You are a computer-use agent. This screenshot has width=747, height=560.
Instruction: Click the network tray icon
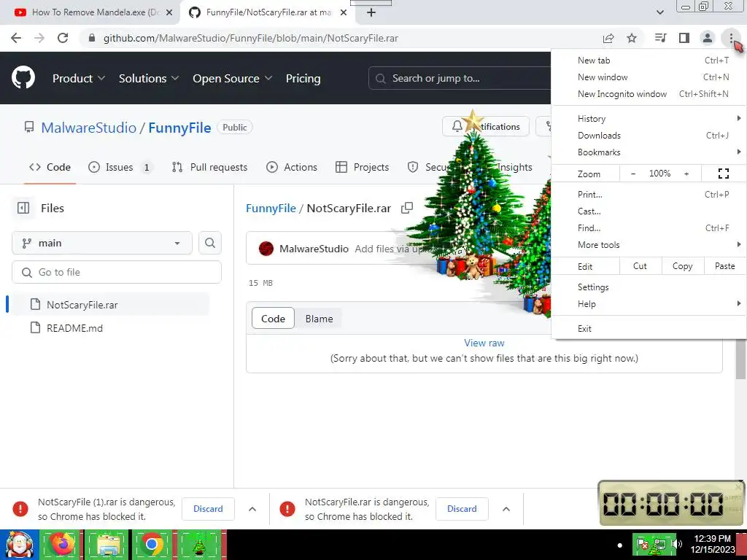click(660, 544)
